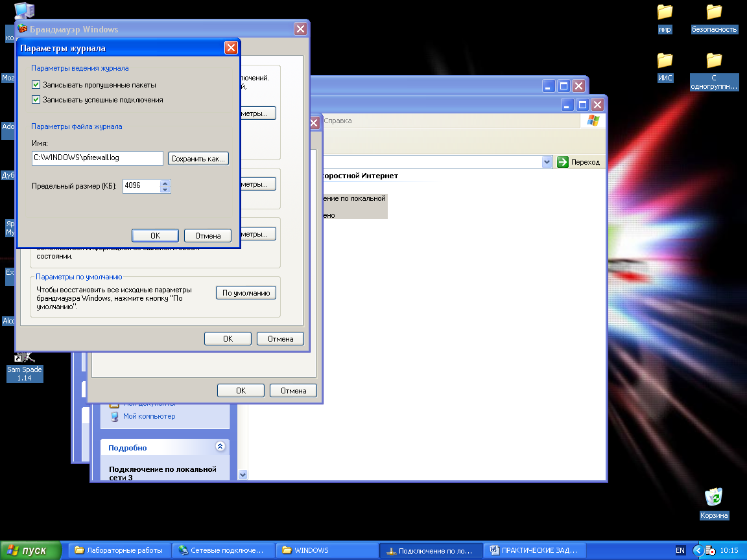The height and width of the screenshot is (560, 747).
Task: Open the С одногруппн… folder on desktop
Action: coord(714,71)
